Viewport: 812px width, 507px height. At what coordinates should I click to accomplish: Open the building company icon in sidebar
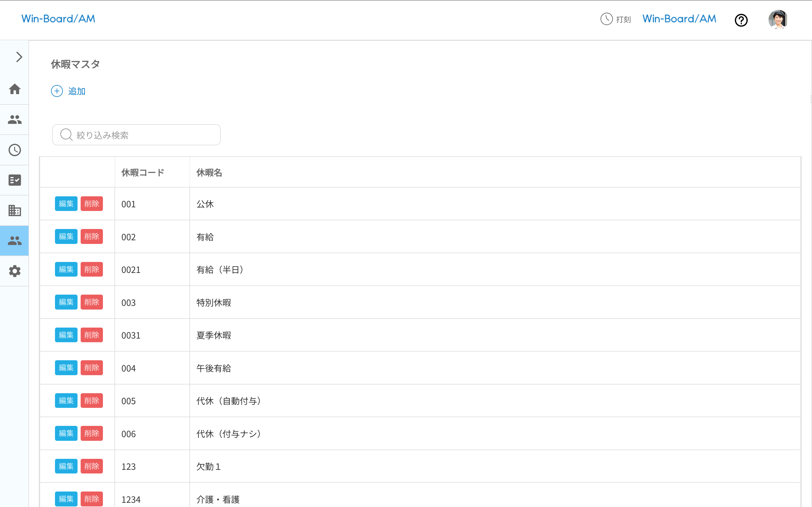(x=15, y=211)
